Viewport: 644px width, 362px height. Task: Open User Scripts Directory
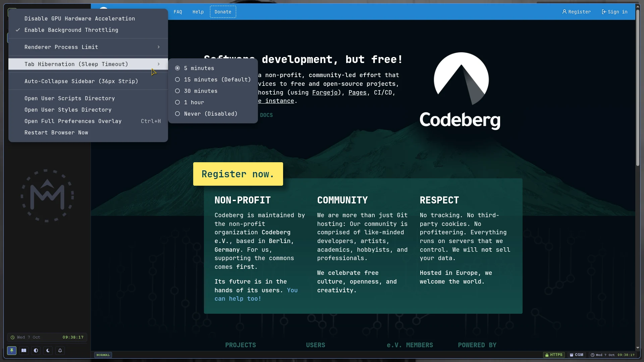pos(88,98)
